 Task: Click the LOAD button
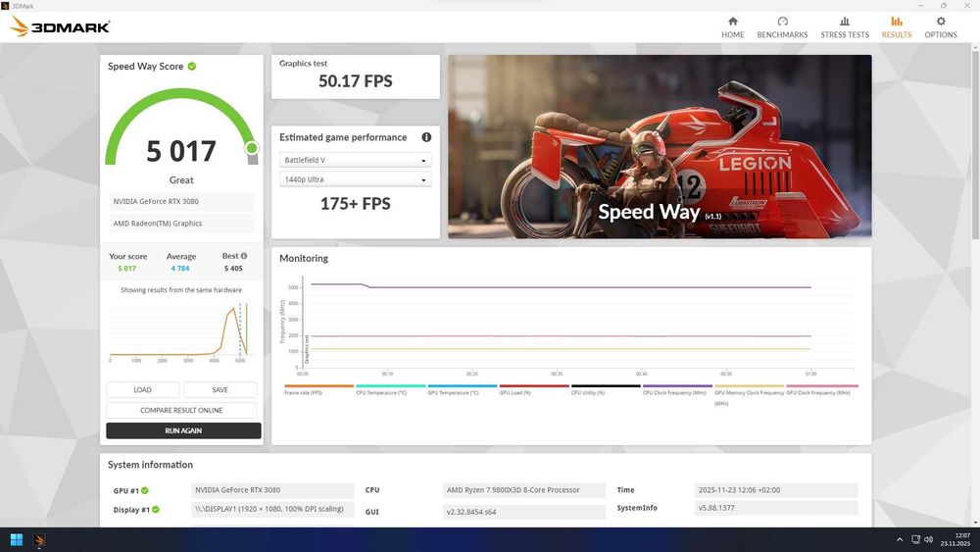(142, 389)
